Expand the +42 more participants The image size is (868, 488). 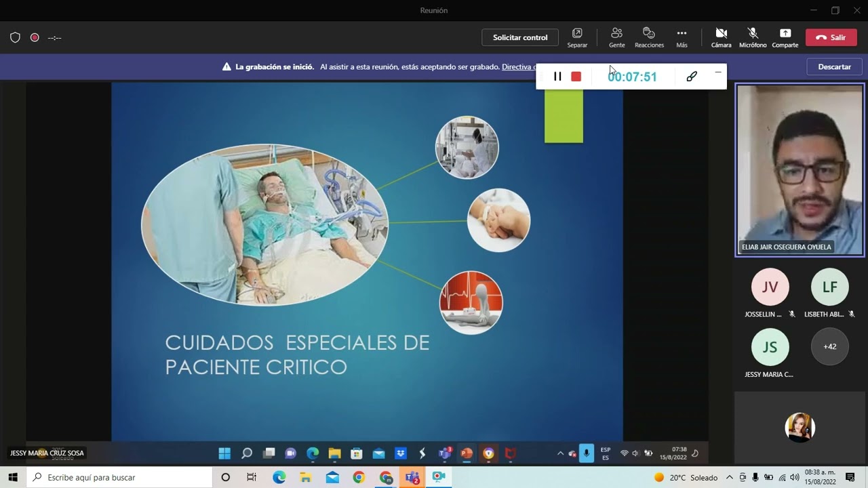tap(830, 346)
